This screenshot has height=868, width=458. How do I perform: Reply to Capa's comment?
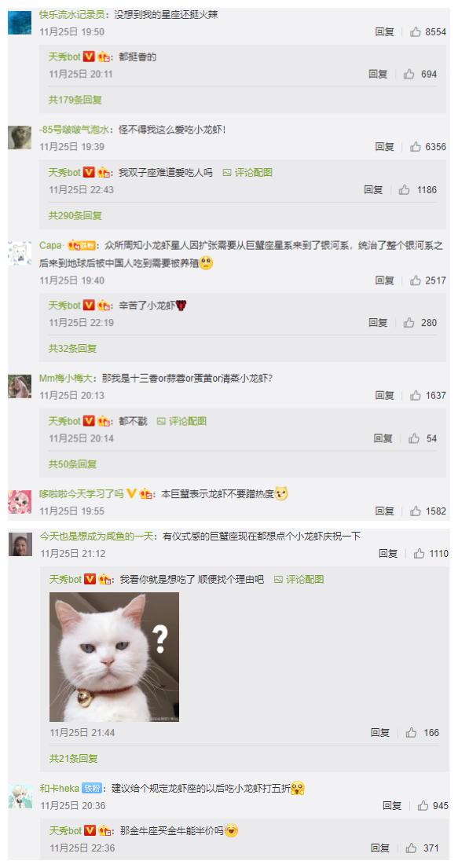coord(384,280)
